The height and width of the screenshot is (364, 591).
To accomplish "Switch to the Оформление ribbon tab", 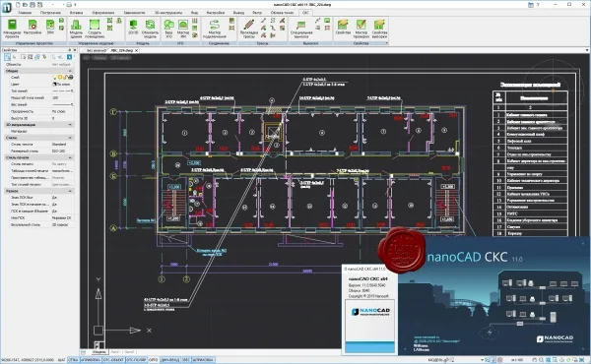I will pos(102,13).
